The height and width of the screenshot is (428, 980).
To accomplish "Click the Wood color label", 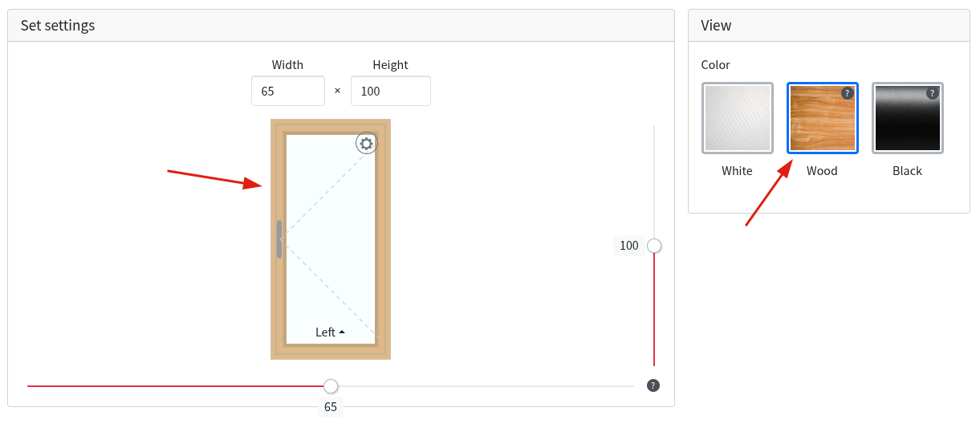I will [822, 171].
